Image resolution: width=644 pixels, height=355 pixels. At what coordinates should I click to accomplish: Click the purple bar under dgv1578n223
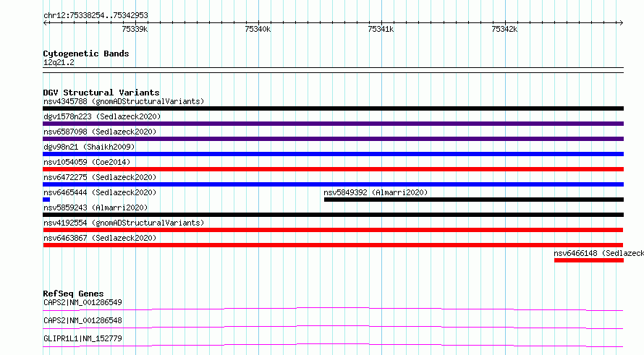pos(333,124)
